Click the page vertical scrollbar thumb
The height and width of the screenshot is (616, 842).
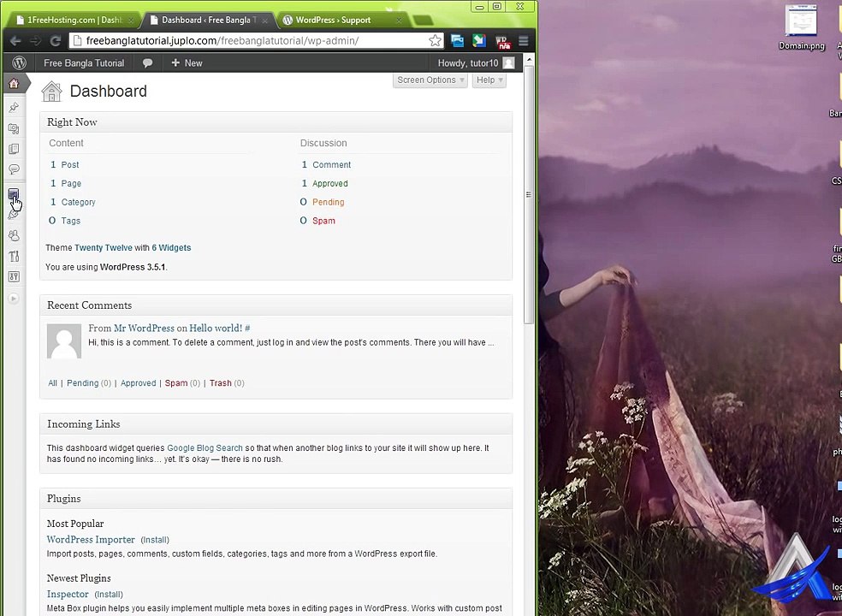coord(529,194)
